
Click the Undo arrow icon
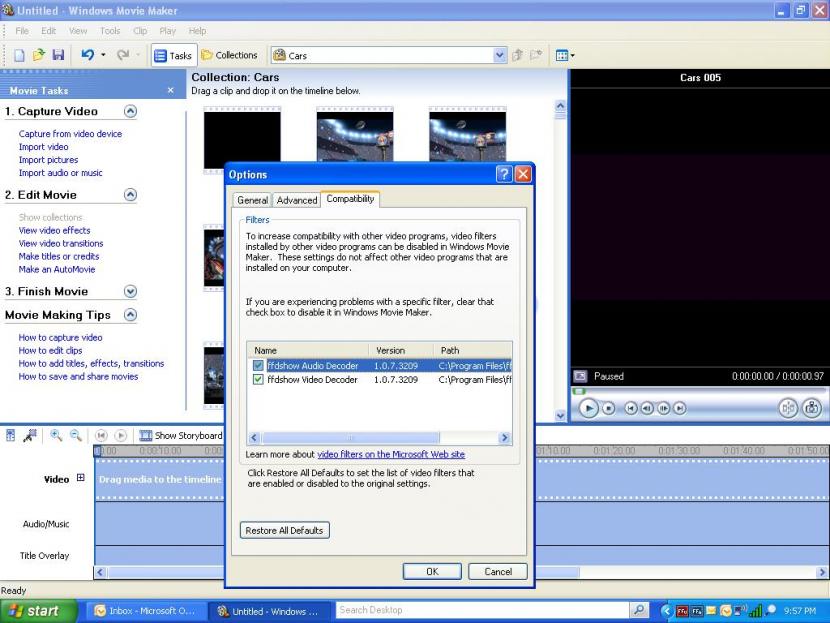pyautogui.click(x=88, y=55)
